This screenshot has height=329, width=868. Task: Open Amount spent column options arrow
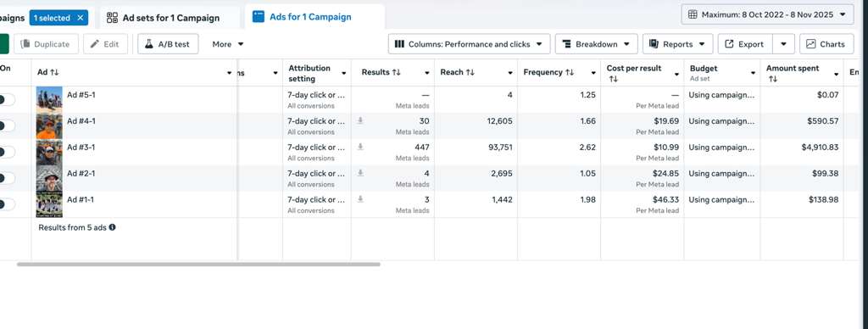pyautogui.click(x=836, y=74)
